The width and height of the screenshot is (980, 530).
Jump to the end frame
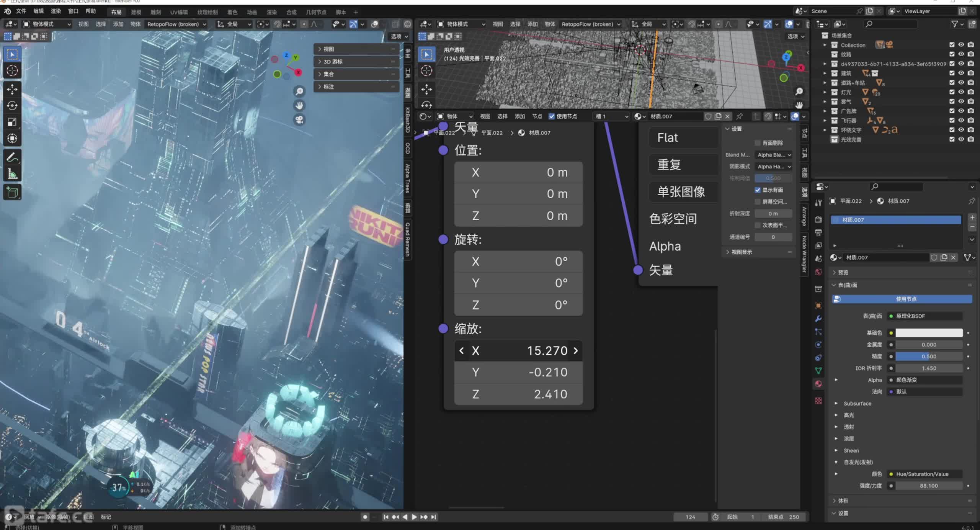pyautogui.click(x=433, y=517)
